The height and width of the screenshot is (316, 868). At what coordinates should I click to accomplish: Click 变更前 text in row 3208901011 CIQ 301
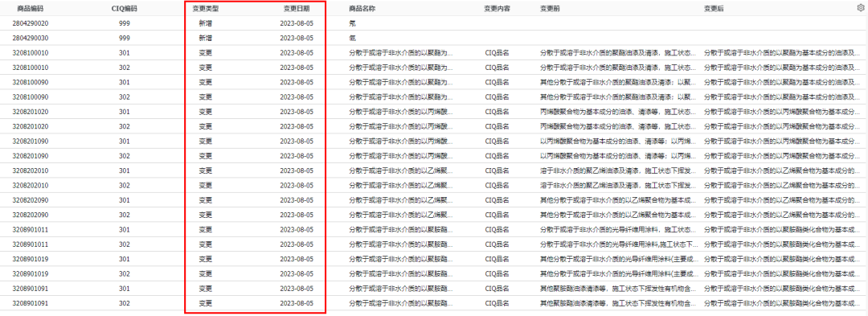coord(617,229)
